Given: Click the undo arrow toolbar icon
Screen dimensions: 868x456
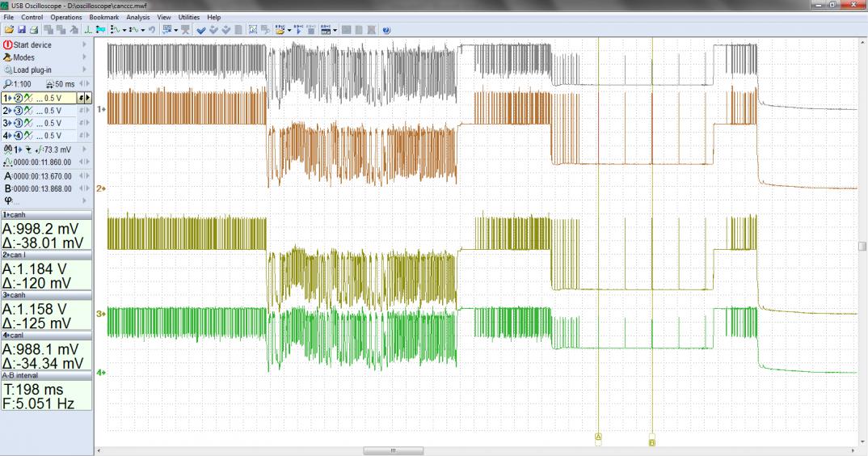Looking at the screenshot, I should 152,30.
